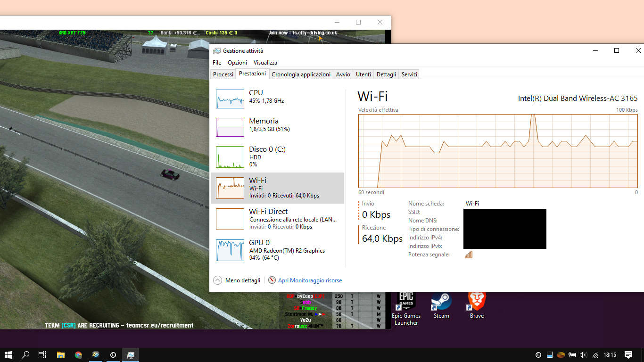Select the CPU performance entry
Viewport: 644px width, 362px height.
(x=278, y=99)
